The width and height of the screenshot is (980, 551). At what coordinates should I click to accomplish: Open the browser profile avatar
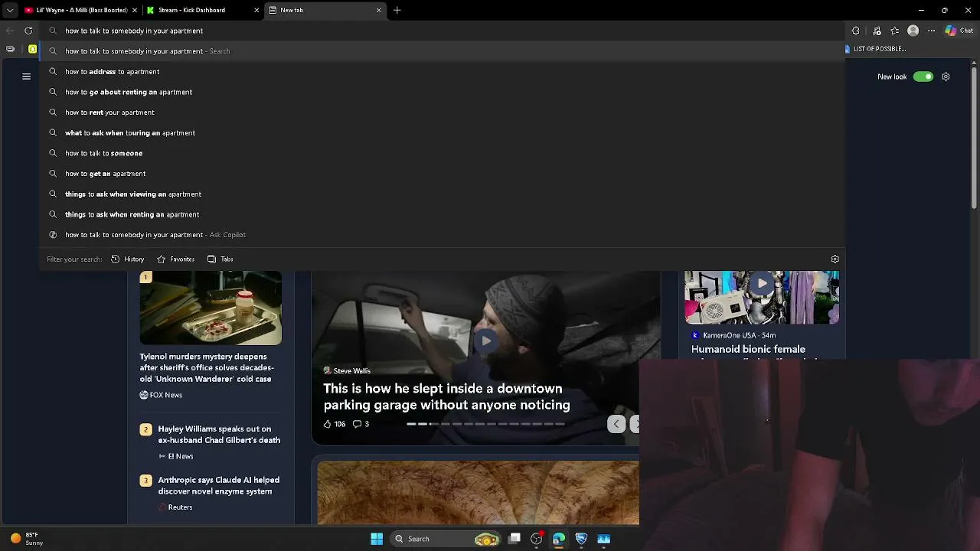point(913,31)
